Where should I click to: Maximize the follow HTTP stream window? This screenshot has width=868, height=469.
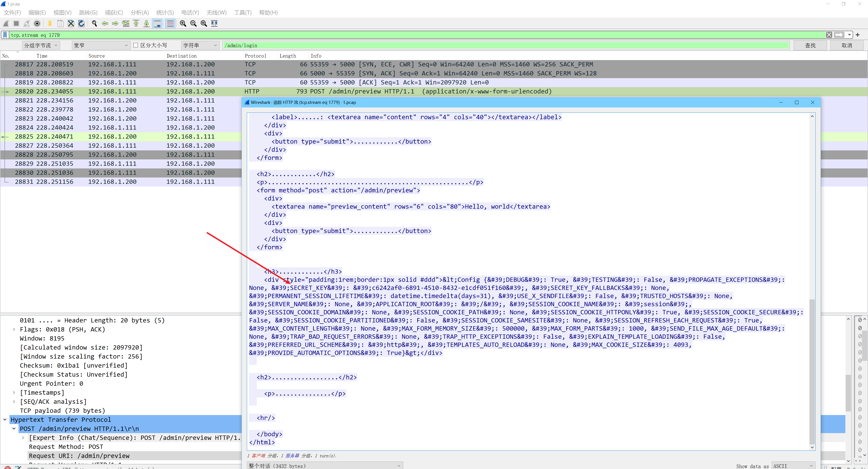(x=797, y=102)
